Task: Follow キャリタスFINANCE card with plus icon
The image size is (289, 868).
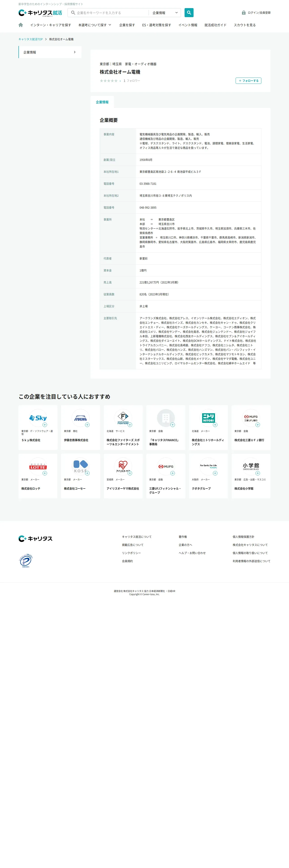Action: (x=173, y=425)
